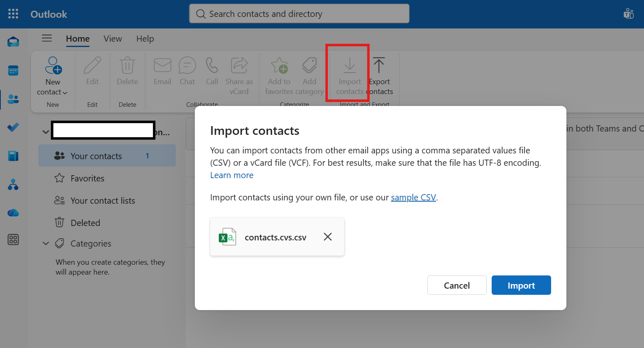Open More apps grid icon

[13, 240]
